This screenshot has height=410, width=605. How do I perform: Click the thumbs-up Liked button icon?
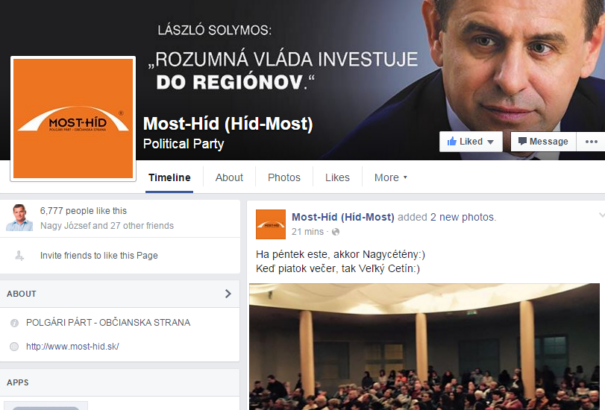pos(451,142)
